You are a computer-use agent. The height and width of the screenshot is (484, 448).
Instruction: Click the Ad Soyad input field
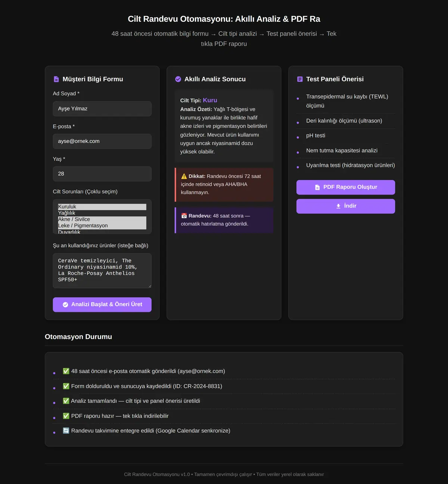click(102, 109)
